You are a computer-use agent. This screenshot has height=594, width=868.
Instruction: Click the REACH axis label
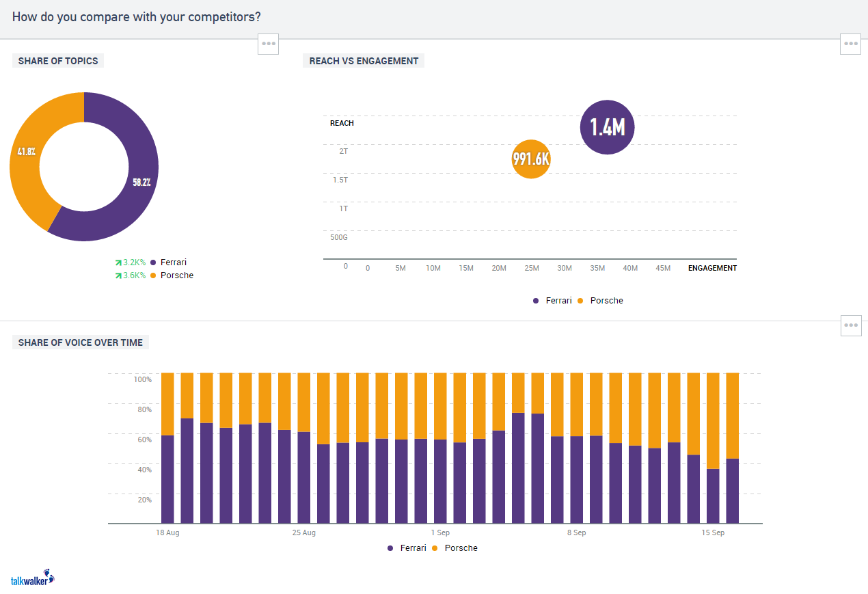342,124
